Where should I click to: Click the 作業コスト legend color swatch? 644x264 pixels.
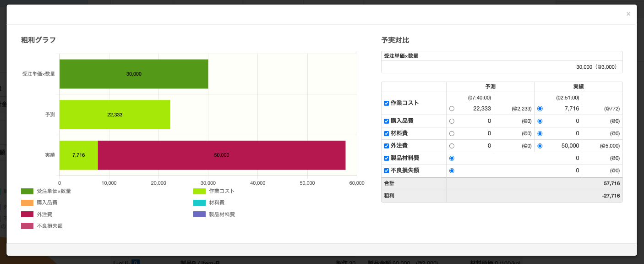199,191
